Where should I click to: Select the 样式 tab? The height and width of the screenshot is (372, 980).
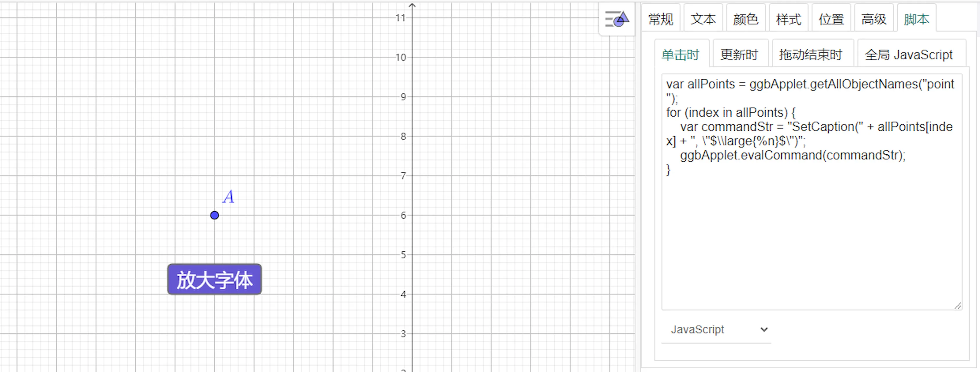click(x=788, y=19)
